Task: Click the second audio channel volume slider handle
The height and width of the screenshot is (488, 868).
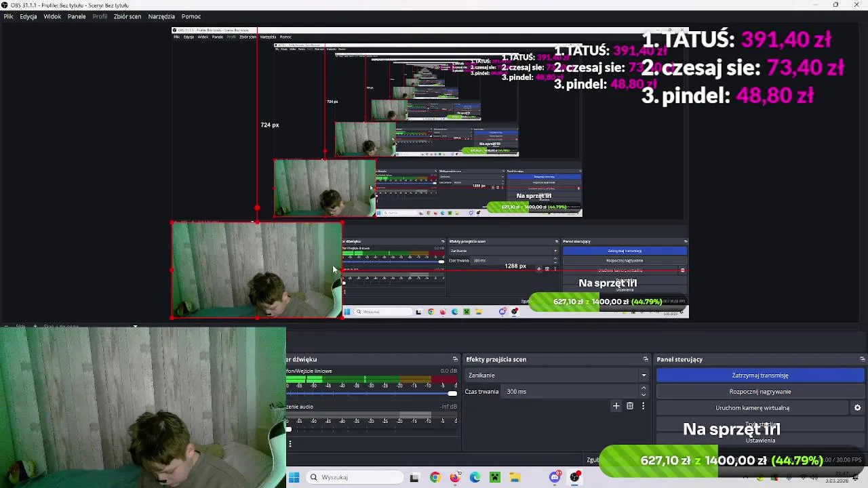Action: [x=289, y=429]
